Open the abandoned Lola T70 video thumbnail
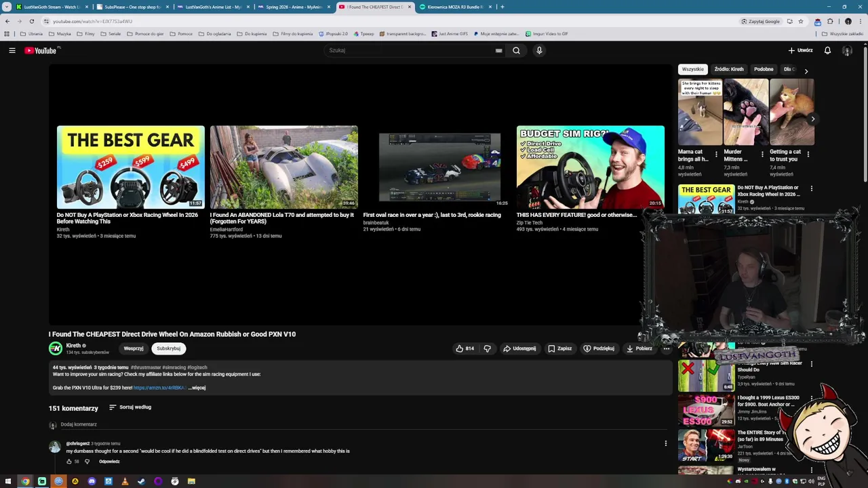Viewport: 868px width, 488px height. coord(284,167)
